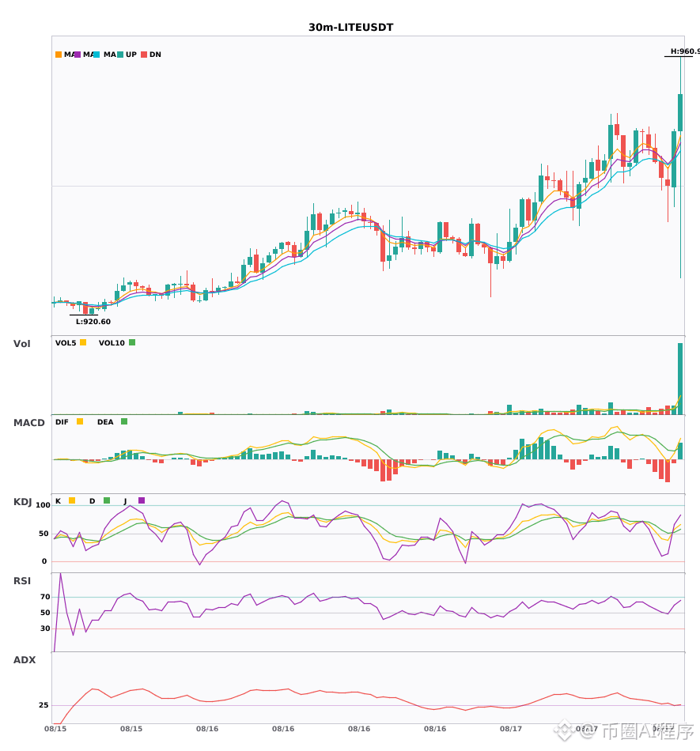Viewport: 700px width, 751px height.
Task: Click the ADX axis value 25
Action: [44, 705]
